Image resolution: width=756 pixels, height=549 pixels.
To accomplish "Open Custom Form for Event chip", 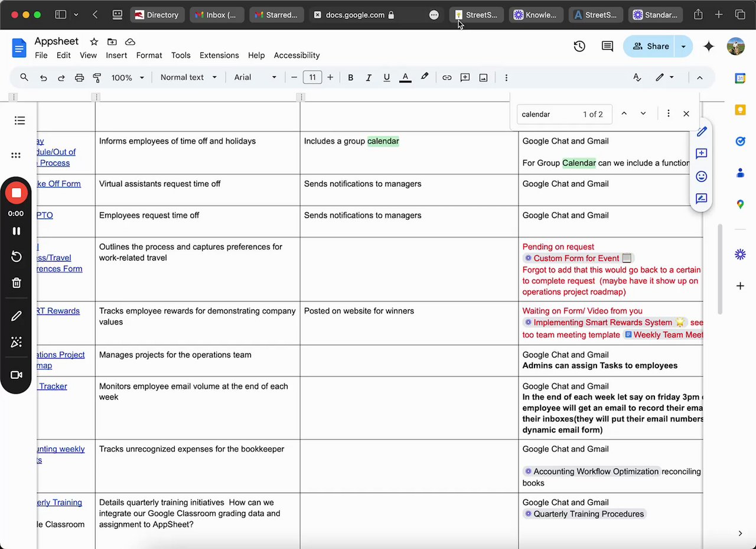I will coord(578,258).
